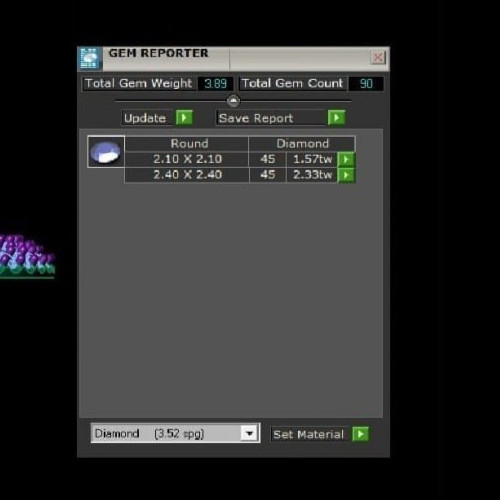Select the 2.40 X 2.40 gem row

(231, 175)
